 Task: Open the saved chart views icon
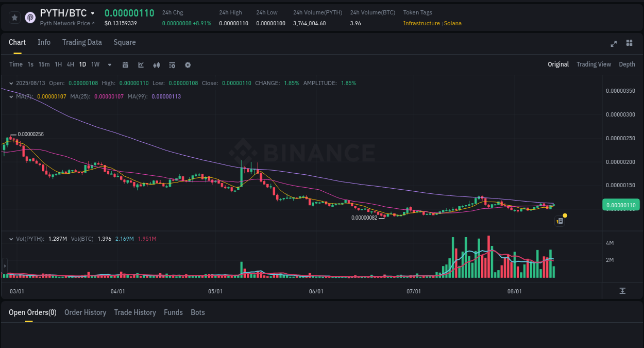click(172, 64)
